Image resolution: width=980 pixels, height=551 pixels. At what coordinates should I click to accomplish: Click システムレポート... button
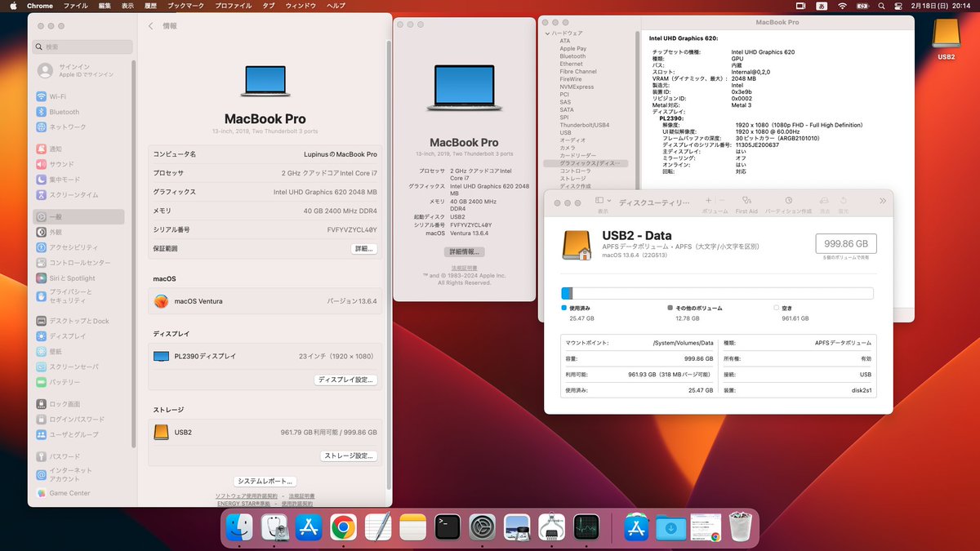point(265,482)
